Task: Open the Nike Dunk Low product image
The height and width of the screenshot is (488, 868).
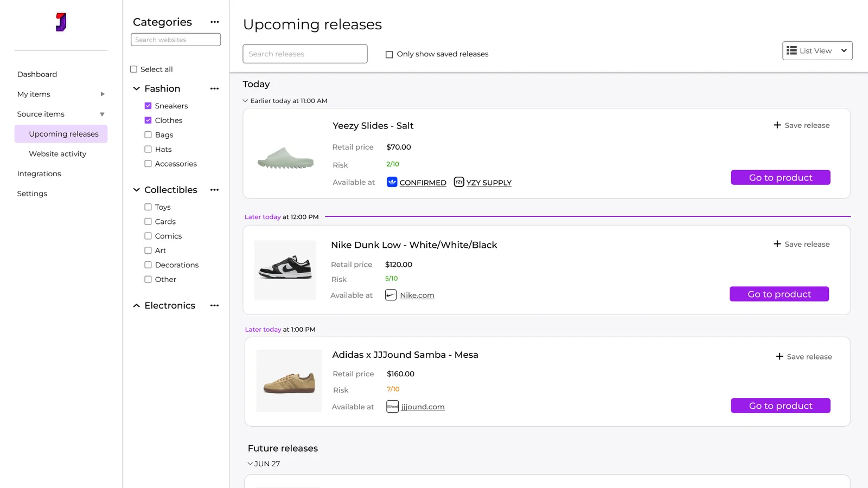Action: point(285,270)
